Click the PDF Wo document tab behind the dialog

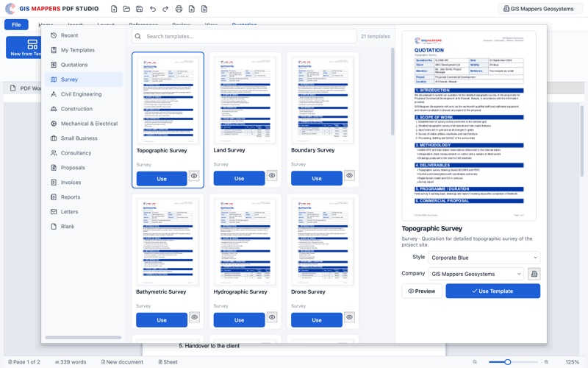tap(26, 88)
